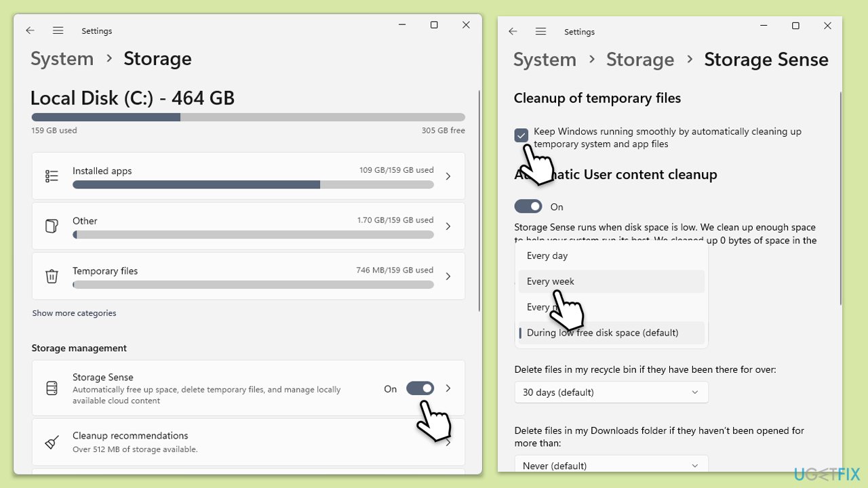The width and height of the screenshot is (868, 488).
Task: Click the Storage Sense drive icon
Action: tap(52, 388)
